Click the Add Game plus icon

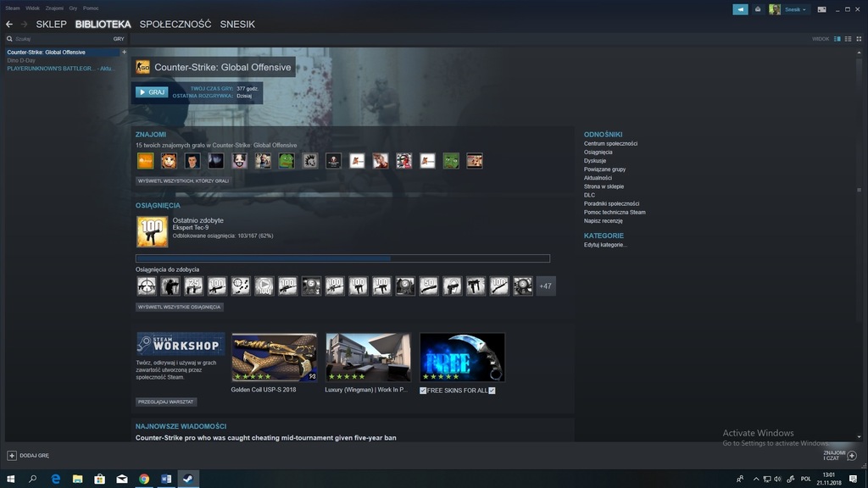pos(12,455)
